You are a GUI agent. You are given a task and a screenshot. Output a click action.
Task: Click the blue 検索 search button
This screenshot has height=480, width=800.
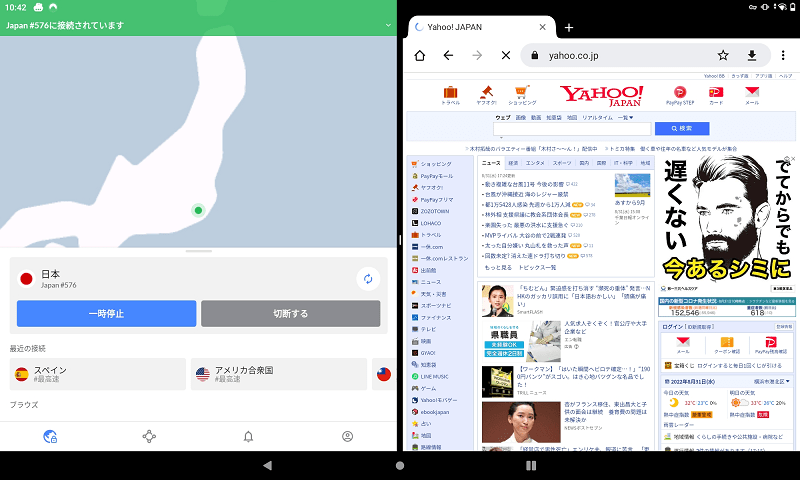[x=682, y=129]
